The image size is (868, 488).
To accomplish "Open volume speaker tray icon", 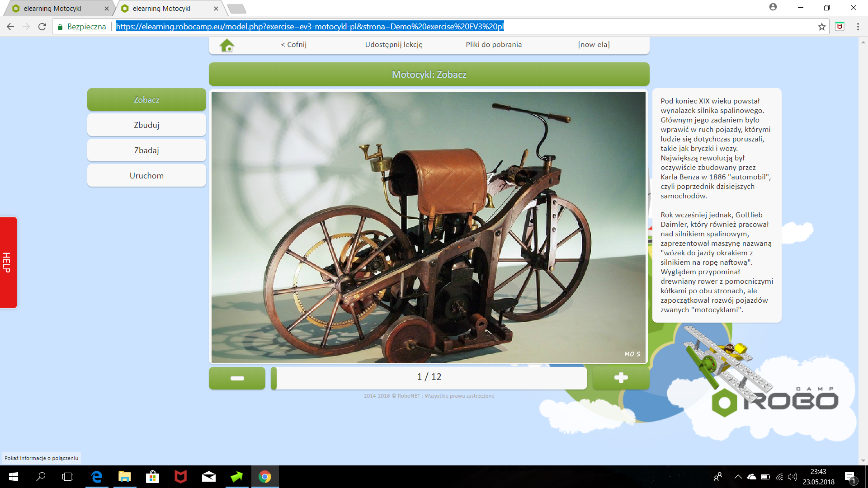I will [x=792, y=477].
